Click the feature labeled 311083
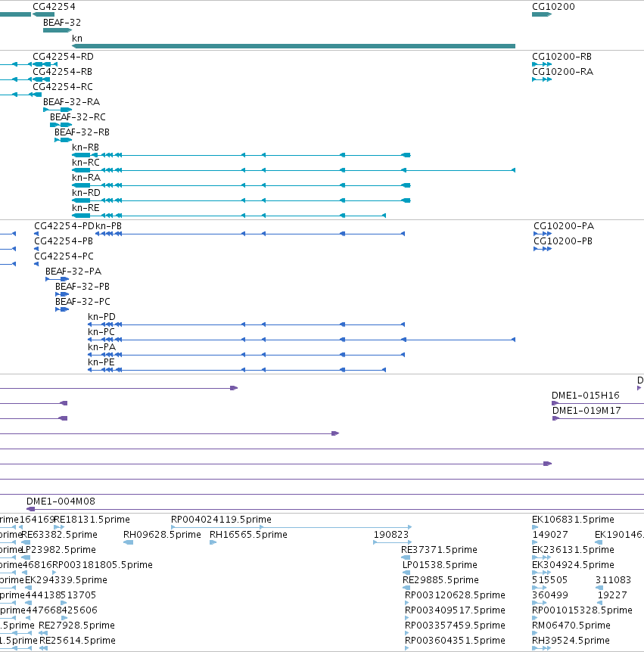This screenshot has width=644, height=652. point(613,580)
